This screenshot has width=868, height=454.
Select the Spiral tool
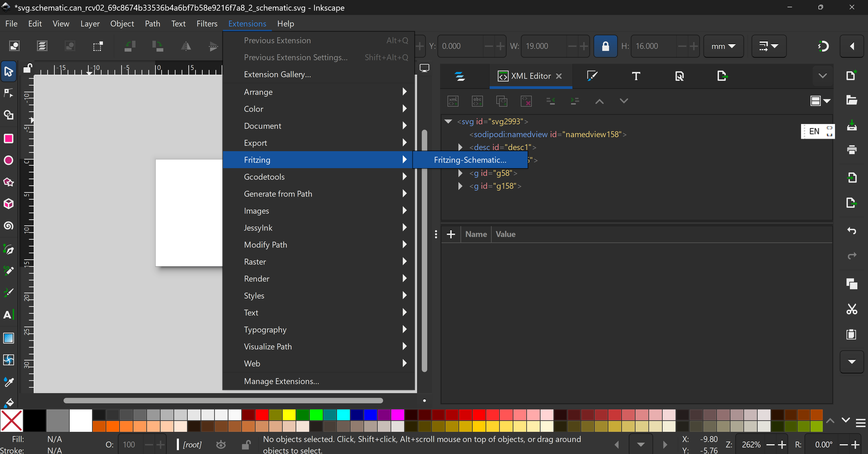(8, 225)
